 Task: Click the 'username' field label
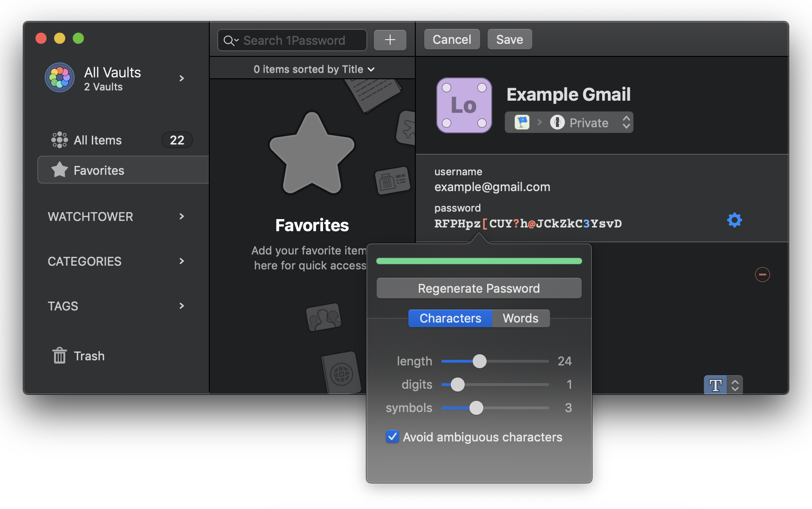[x=458, y=172]
